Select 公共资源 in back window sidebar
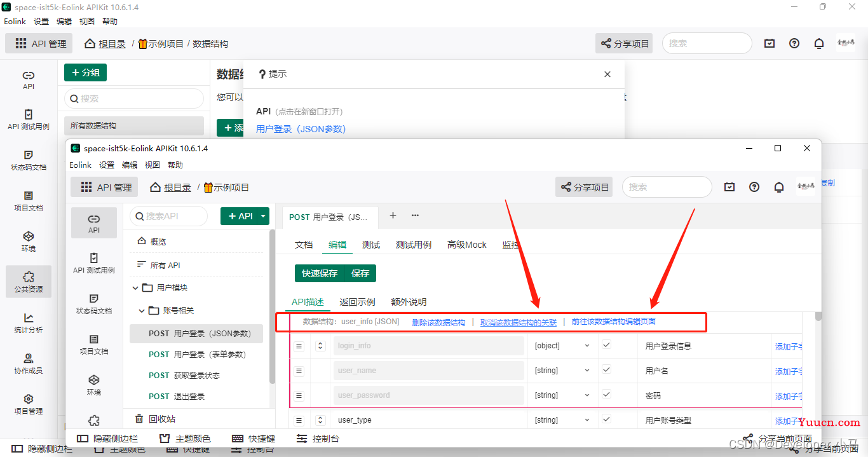Screen dimensions: 868x457 click(29, 282)
